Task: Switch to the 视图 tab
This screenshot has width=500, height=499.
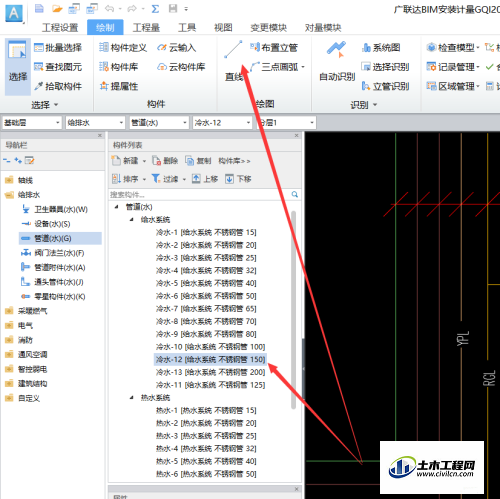Action: click(223, 27)
